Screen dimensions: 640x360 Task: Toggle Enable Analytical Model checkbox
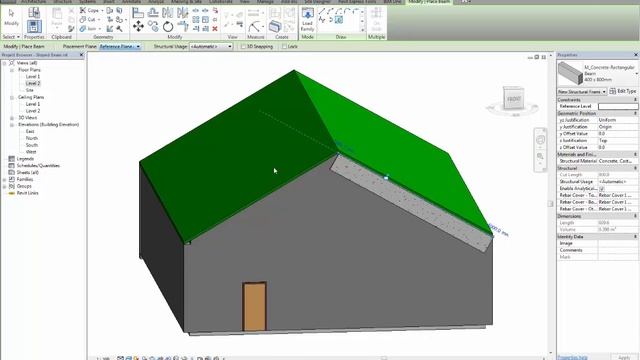(x=602, y=189)
